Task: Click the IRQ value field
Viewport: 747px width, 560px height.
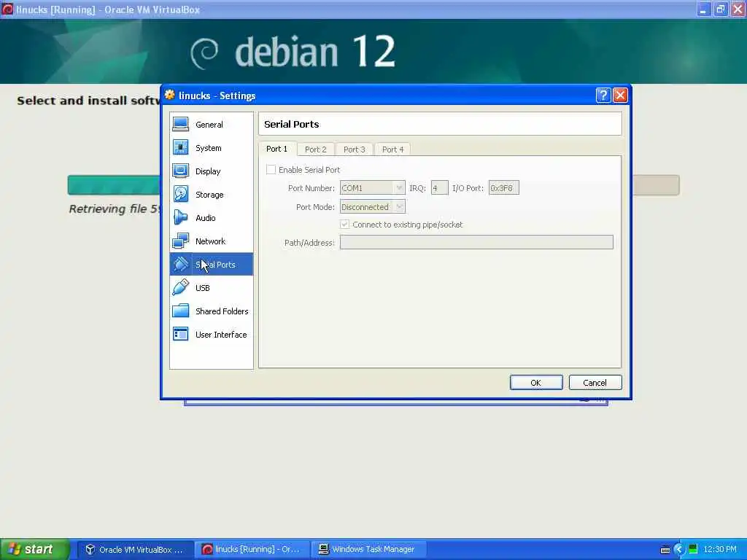Action: tap(439, 188)
